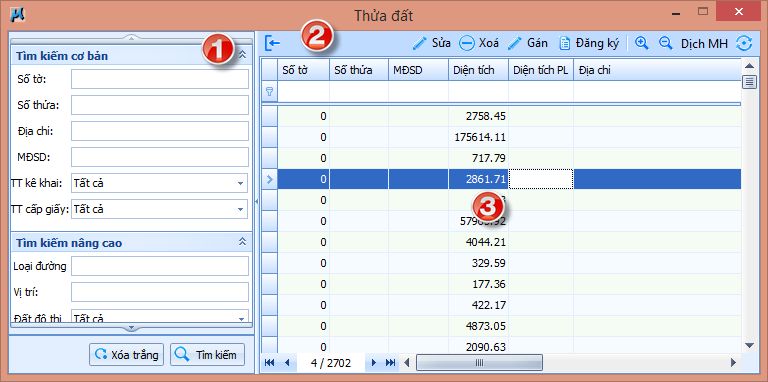Click the Xoá delete icon
This screenshot has width=768, height=382.
467,44
